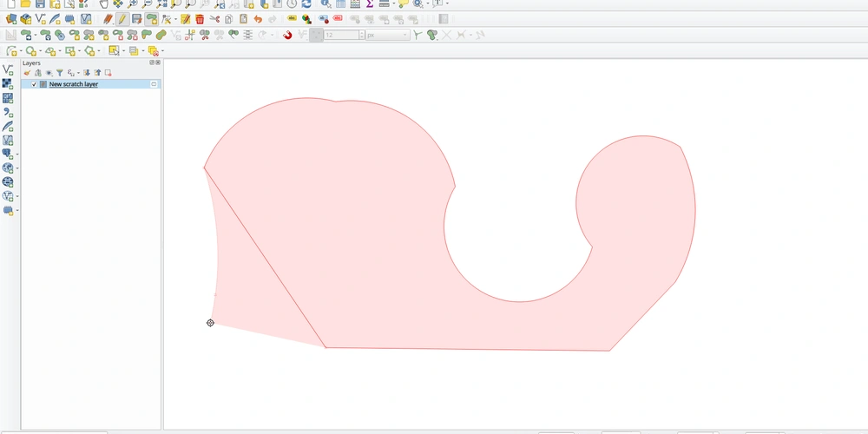Create New Shapefile Layer icon
The image size is (868, 434).
pyautogui.click(x=41, y=19)
